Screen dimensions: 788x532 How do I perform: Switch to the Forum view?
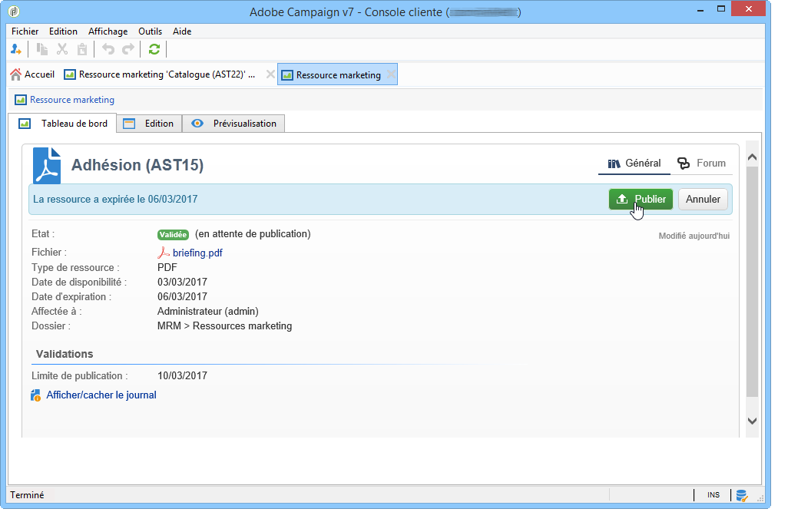tap(701, 164)
